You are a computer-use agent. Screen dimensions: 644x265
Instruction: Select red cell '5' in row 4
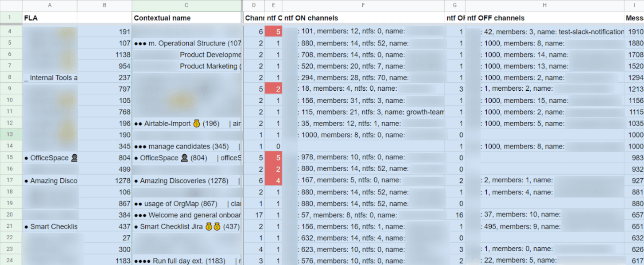[x=273, y=32]
